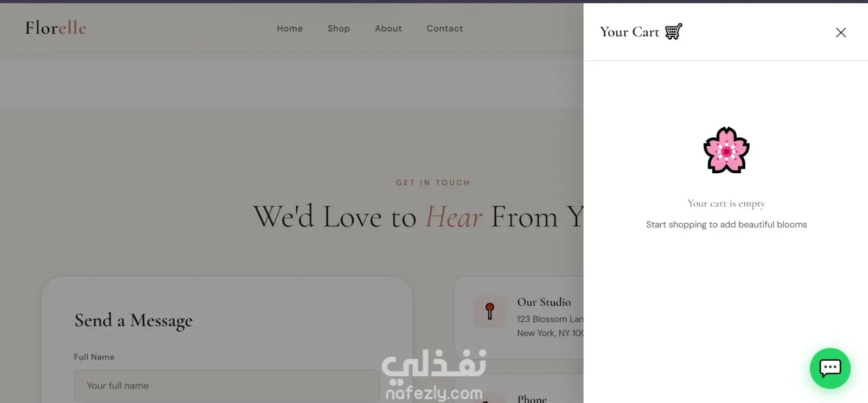Open the Shop page from navigation

tap(339, 28)
